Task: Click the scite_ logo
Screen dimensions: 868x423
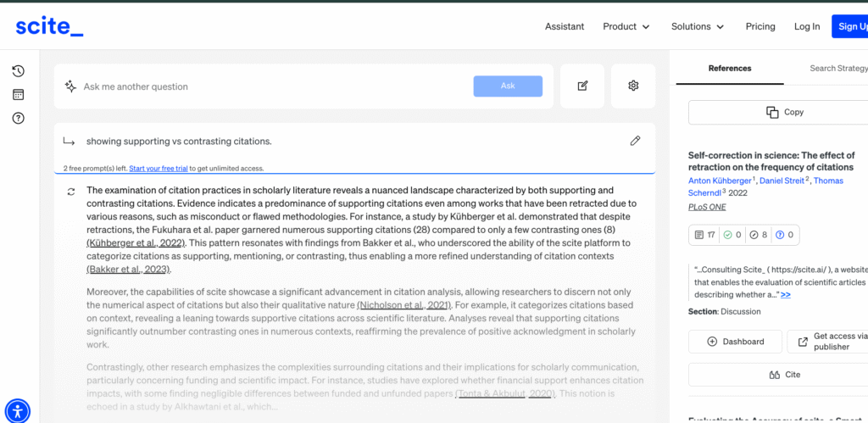Action: pos(50,26)
